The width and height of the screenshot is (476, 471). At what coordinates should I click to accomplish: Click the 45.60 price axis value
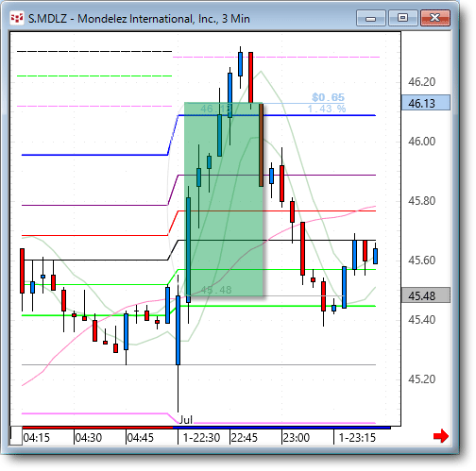point(421,261)
